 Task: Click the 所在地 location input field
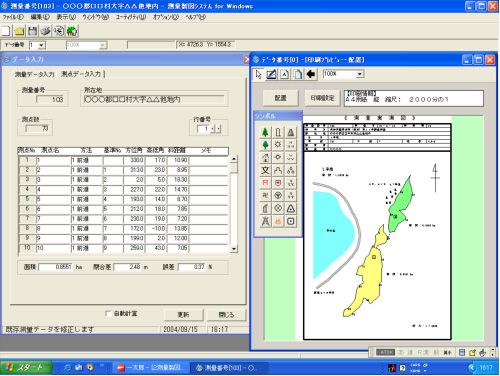[154, 99]
